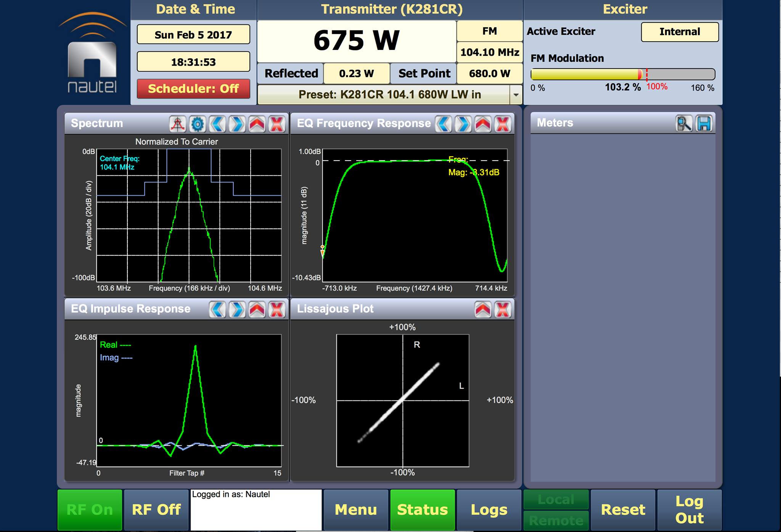Click the FM mode indicator
781x532 pixels.
pyautogui.click(x=490, y=31)
